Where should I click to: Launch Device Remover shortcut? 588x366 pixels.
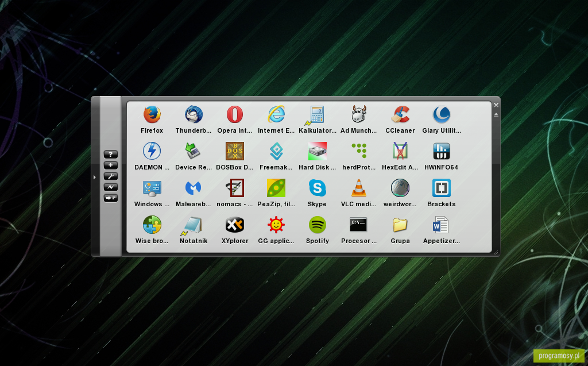pyautogui.click(x=194, y=151)
